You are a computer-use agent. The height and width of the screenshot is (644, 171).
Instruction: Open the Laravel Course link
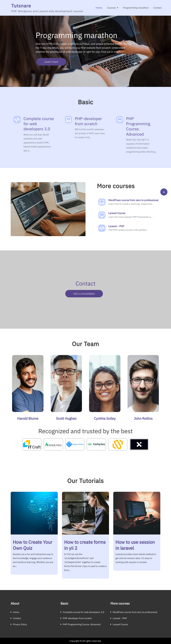tap(117, 213)
